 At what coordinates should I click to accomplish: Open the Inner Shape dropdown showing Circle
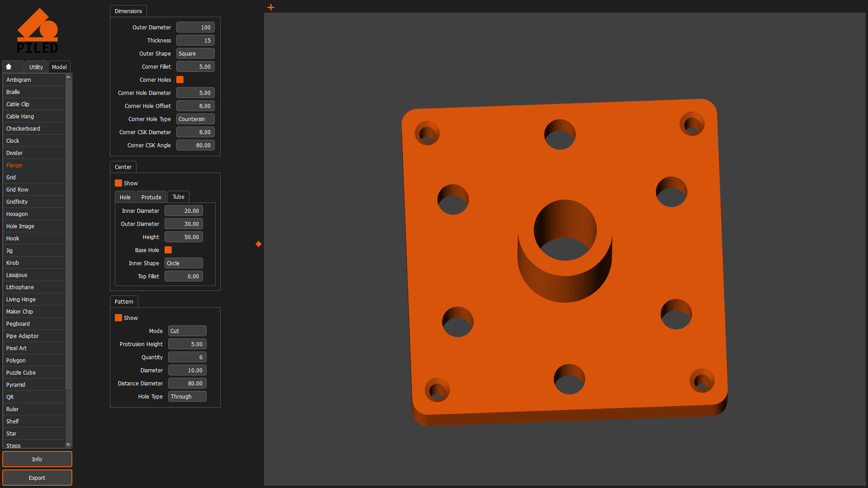(x=184, y=263)
